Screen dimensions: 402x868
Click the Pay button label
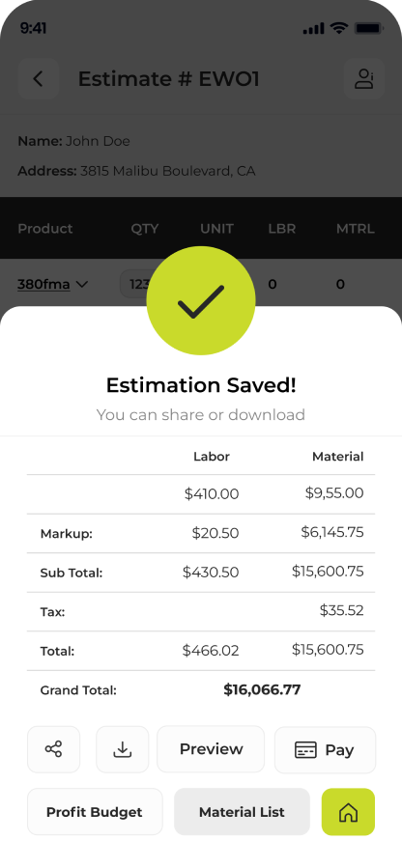339,750
